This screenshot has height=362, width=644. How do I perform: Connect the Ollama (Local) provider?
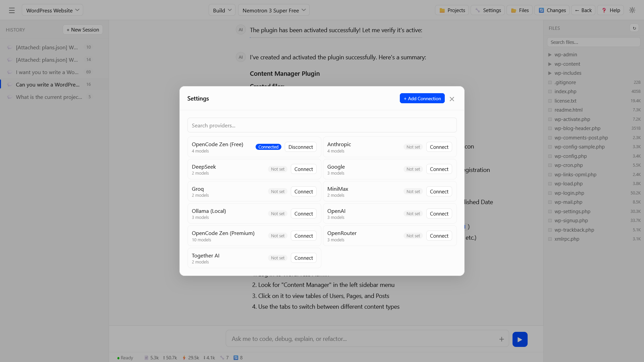click(x=304, y=214)
